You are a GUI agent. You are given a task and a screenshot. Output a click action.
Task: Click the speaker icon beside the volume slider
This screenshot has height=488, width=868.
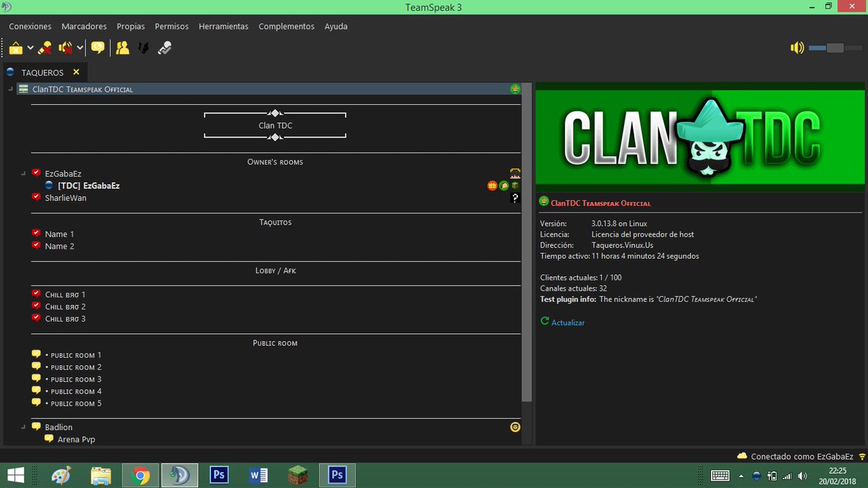tap(797, 48)
